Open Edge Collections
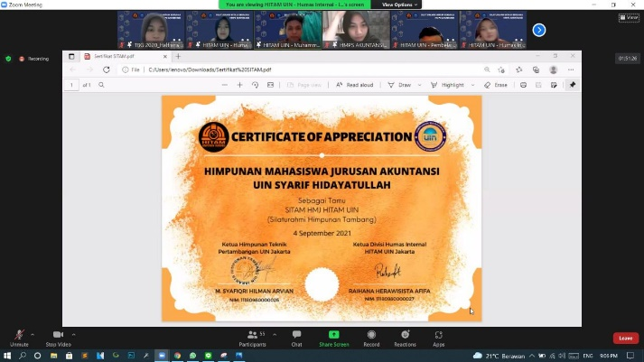 [536, 70]
